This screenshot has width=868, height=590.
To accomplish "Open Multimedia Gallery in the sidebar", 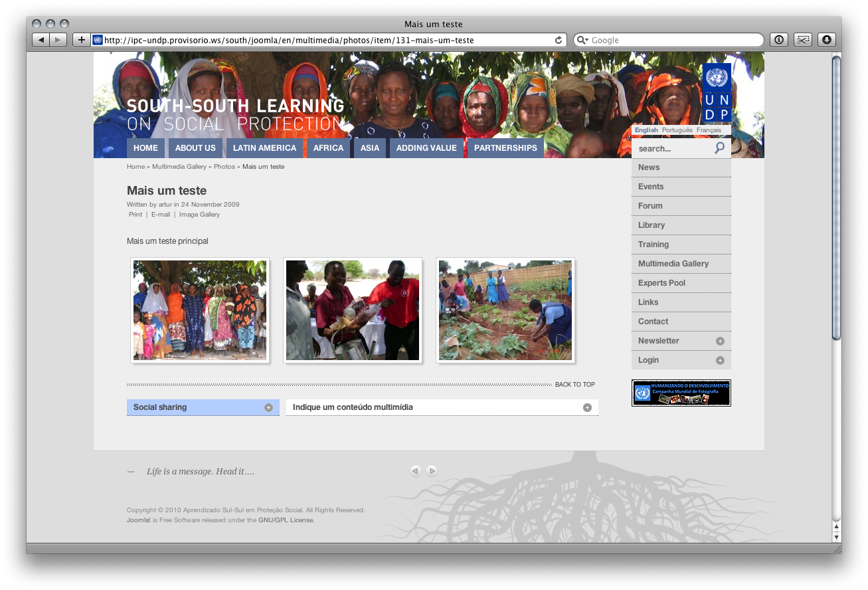I will (681, 264).
